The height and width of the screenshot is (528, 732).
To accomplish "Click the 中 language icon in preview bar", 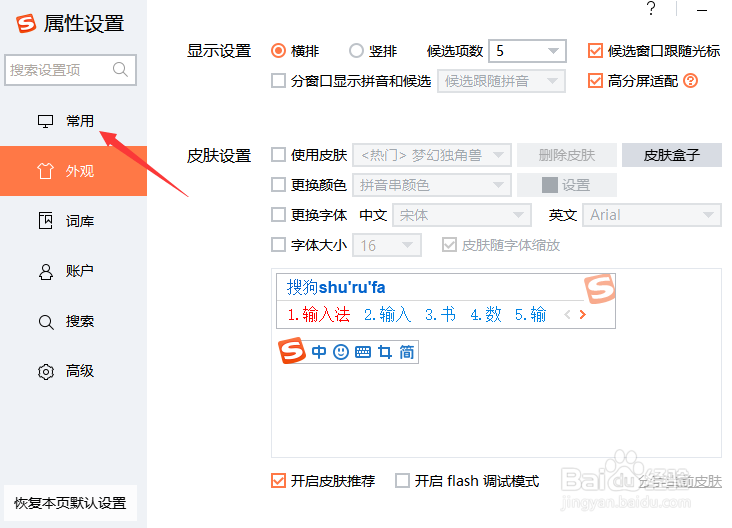I will click(x=319, y=352).
